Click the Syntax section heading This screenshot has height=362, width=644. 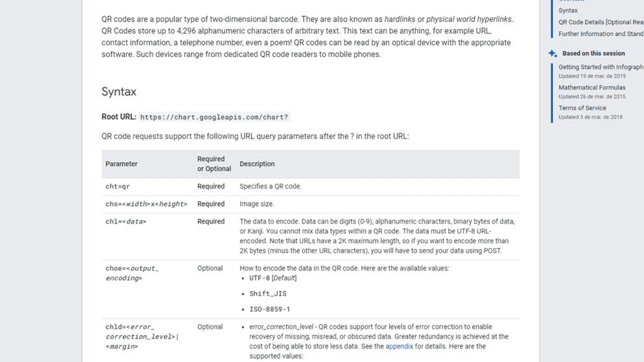coord(118,92)
